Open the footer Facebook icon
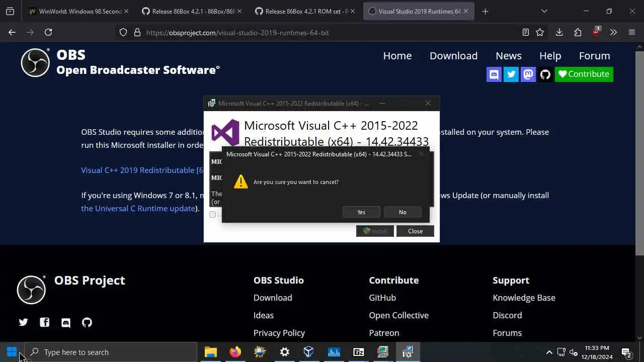The height and width of the screenshot is (362, 644). 45,322
